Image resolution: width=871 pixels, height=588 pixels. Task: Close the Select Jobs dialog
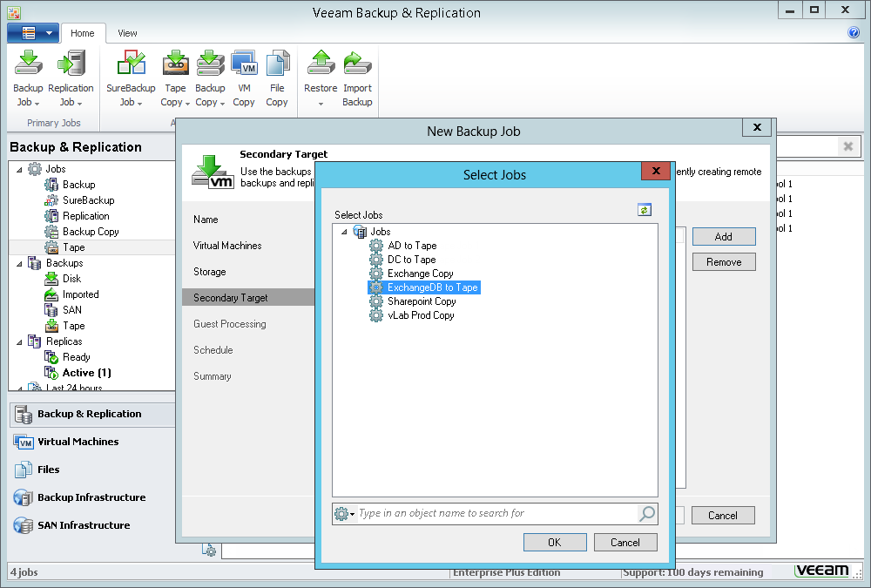(656, 171)
